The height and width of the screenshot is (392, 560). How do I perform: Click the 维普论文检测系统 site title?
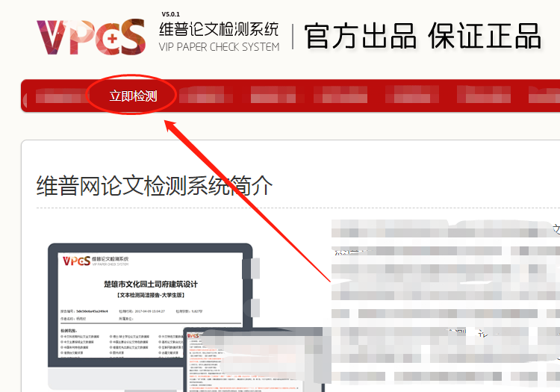click(x=219, y=29)
